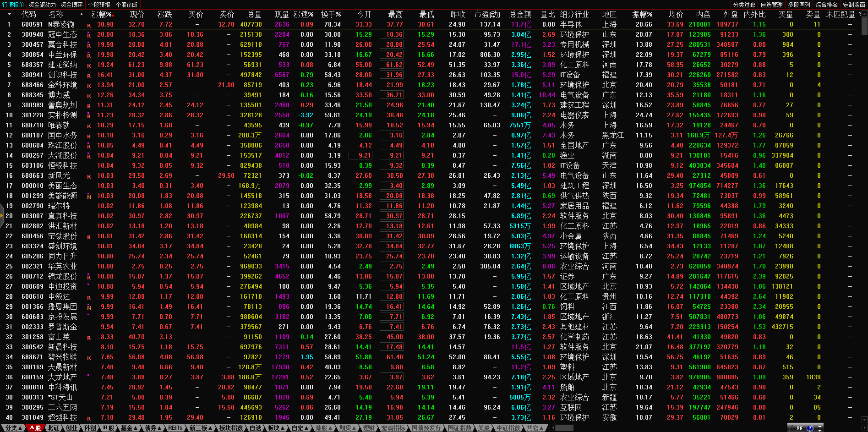This screenshot has width=868, height=432.
Task: Click the EN input language indicator
Action: pyautogui.click(x=800, y=428)
